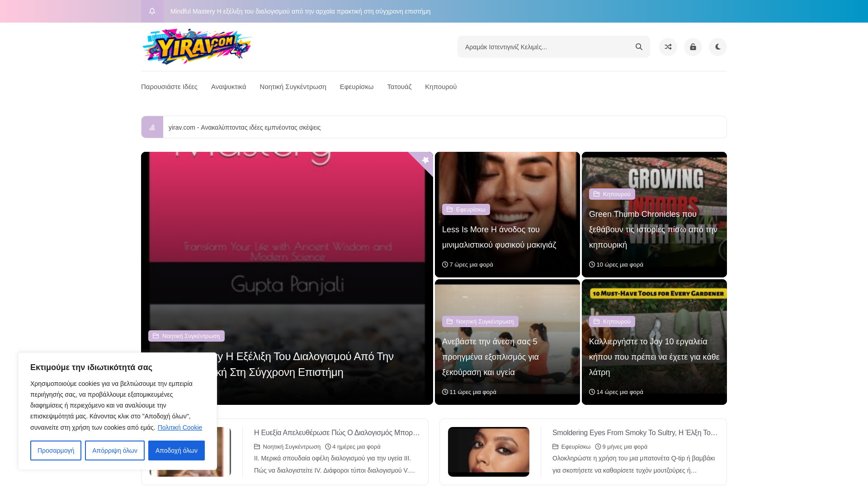Click the breadcrumb home icon beside yirav.com text
This screenshot has width=868, height=488.
point(152,127)
